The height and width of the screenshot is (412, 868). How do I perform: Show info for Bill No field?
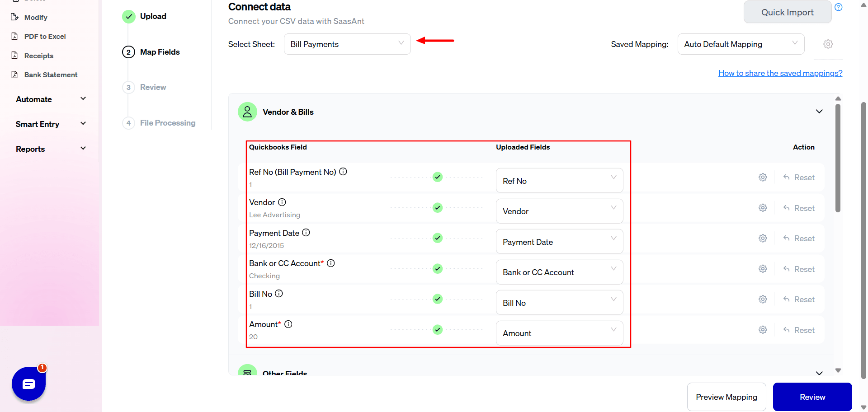tap(279, 294)
